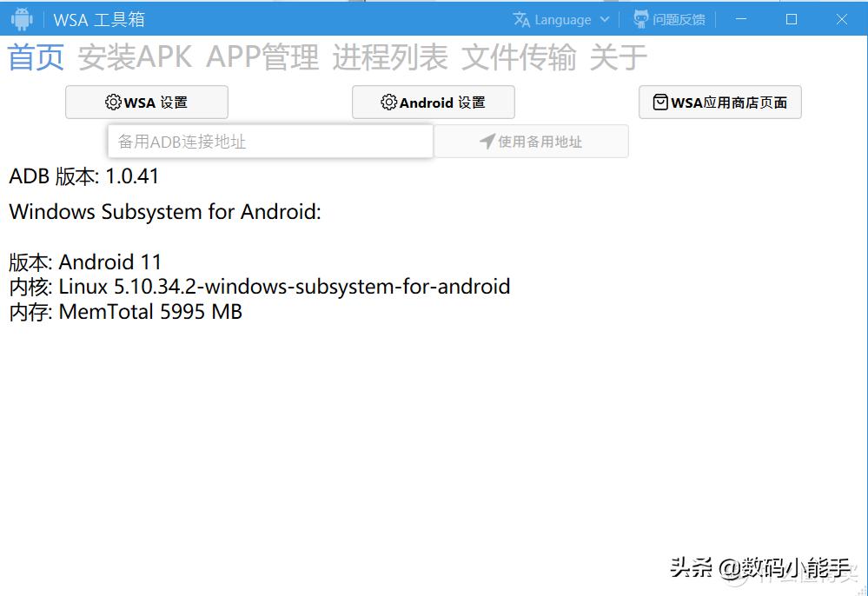Screen dimensions: 868x596
Task: Open WSA 设置
Action: pyautogui.click(x=146, y=102)
